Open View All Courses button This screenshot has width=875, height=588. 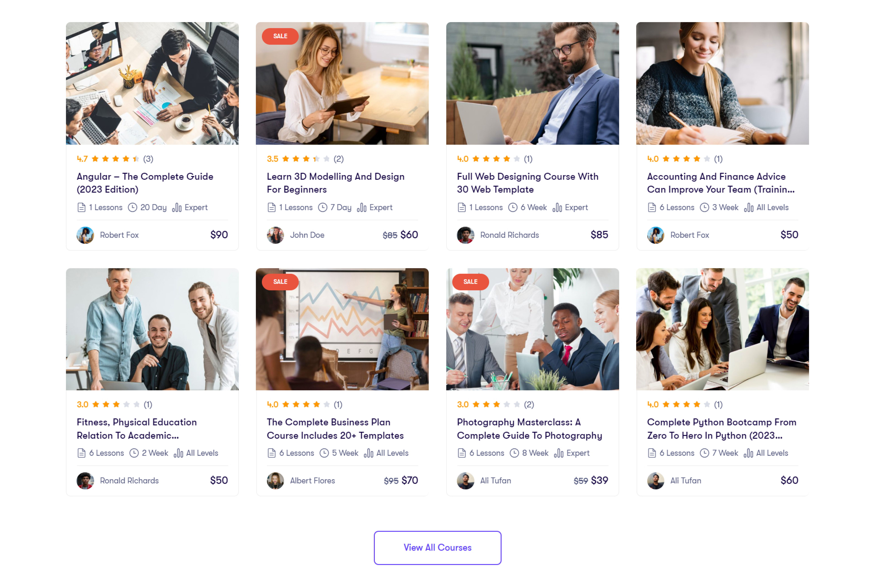coord(437,547)
